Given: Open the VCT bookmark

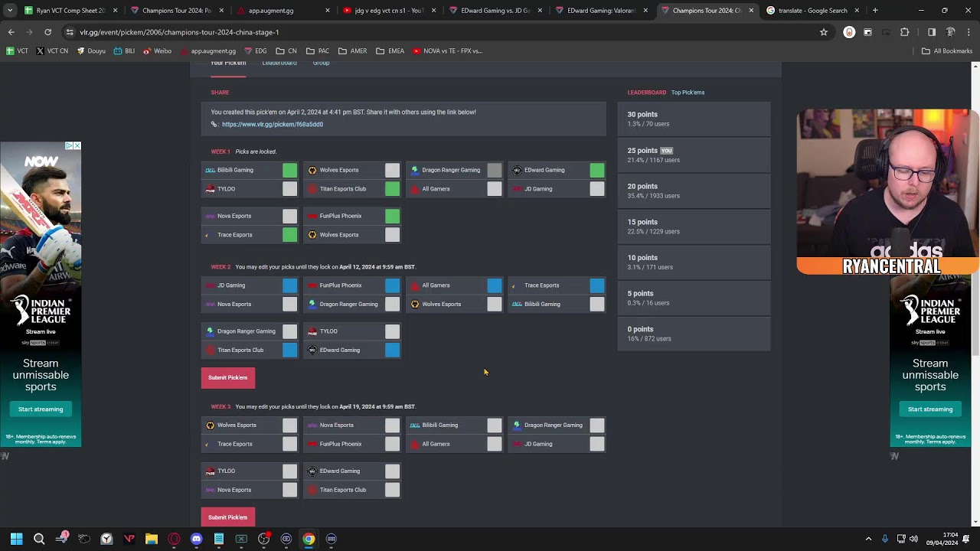Looking at the screenshot, I should [17, 51].
